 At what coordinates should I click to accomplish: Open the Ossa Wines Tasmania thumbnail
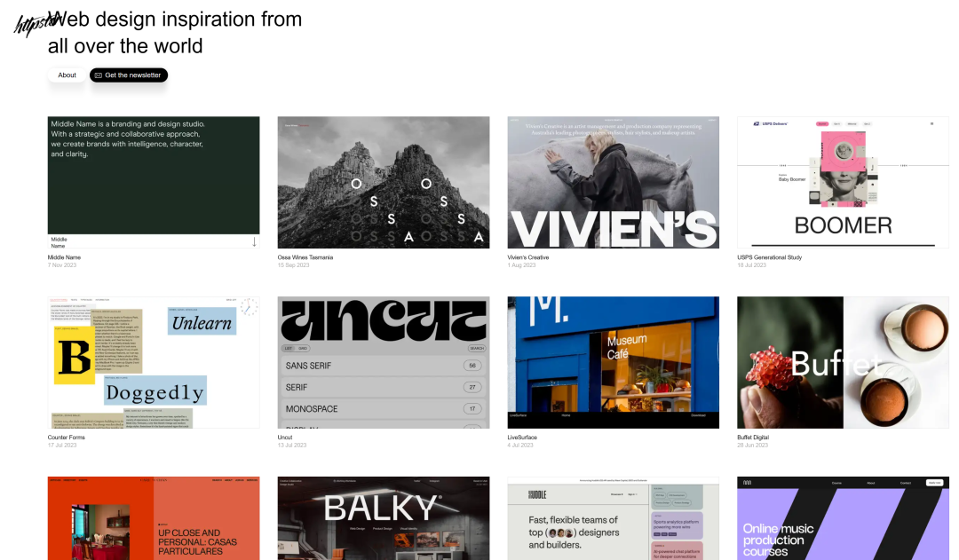(384, 182)
